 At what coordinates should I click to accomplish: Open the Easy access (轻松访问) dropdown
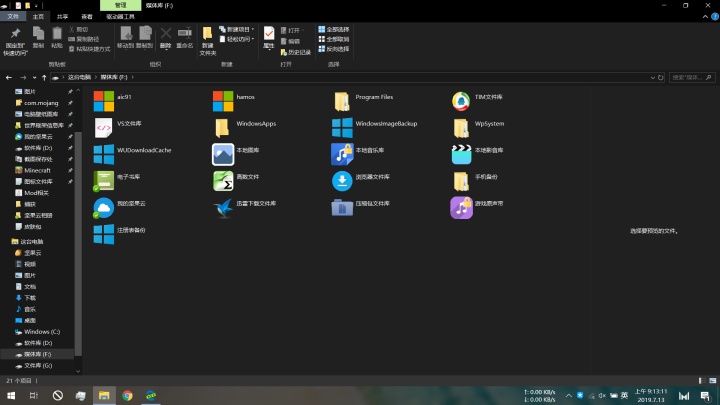(x=236, y=39)
